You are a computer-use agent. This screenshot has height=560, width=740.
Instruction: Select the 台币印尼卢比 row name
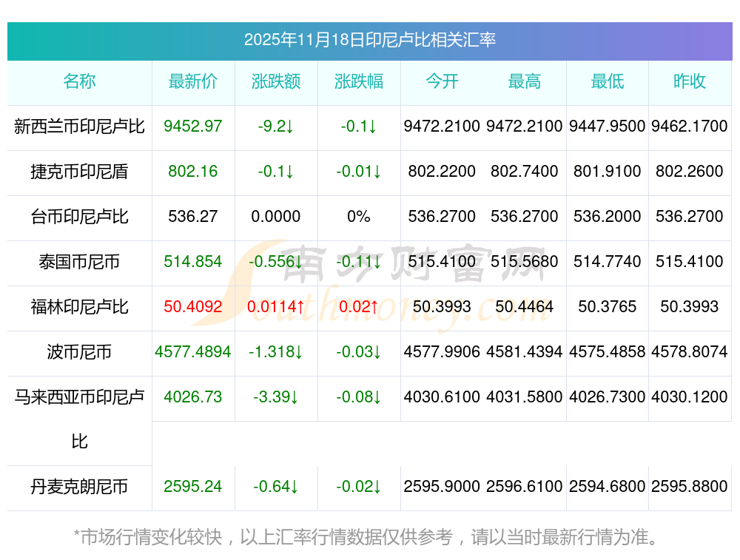click(79, 217)
